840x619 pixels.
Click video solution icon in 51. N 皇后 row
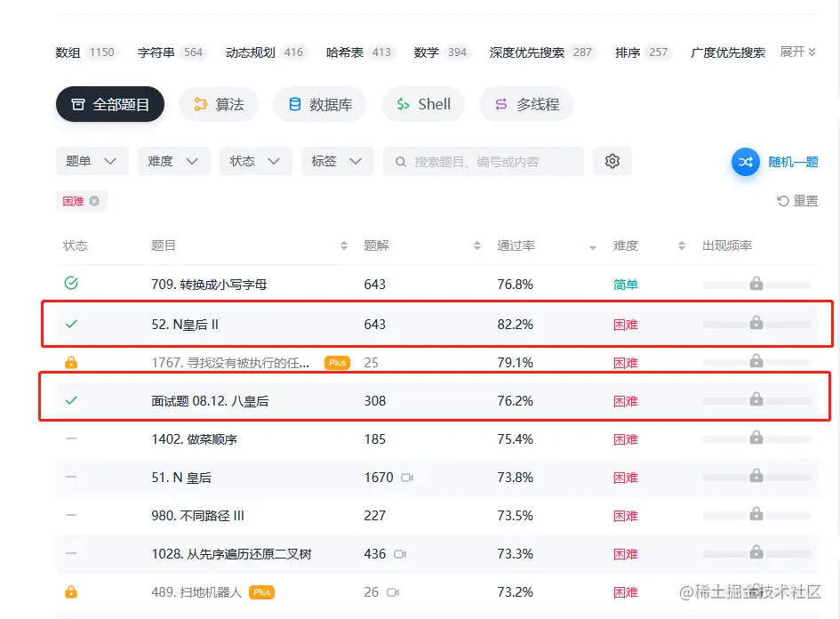pyautogui.click(x=407, y=477)
